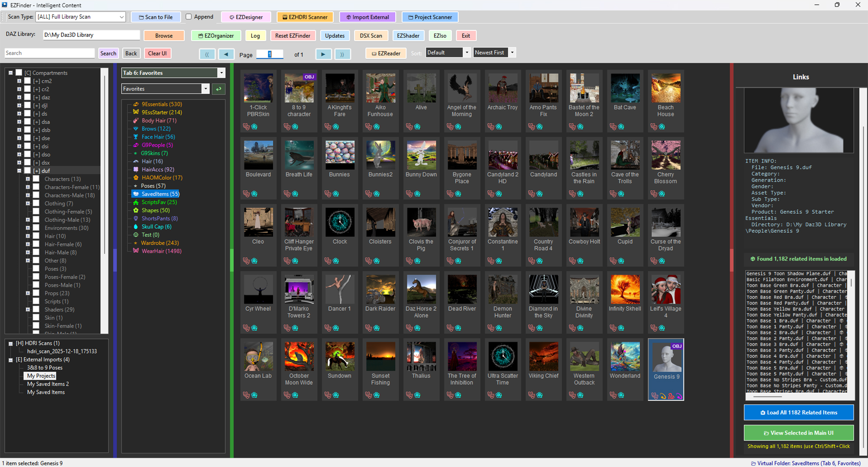The height and width of the screenshot is (467, 868).
Task: Click the related items list vertical scrollbar
Action: [x=852, y=332]
